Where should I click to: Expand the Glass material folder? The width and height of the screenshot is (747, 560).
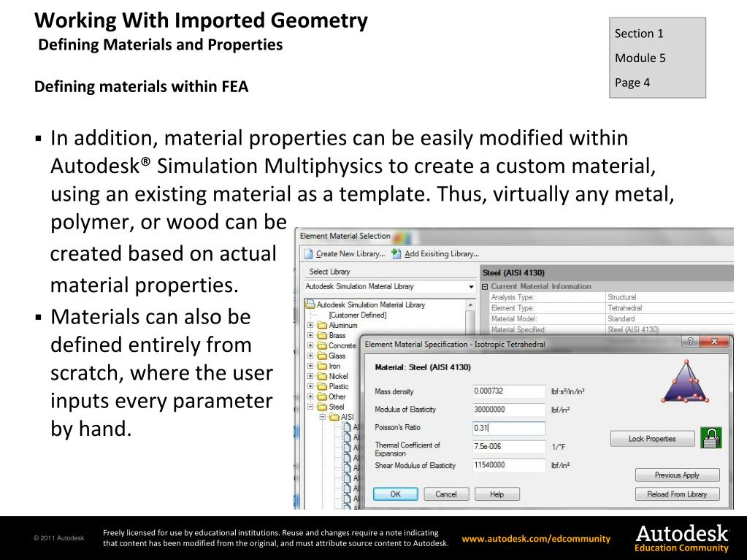[x=310, y=356]
